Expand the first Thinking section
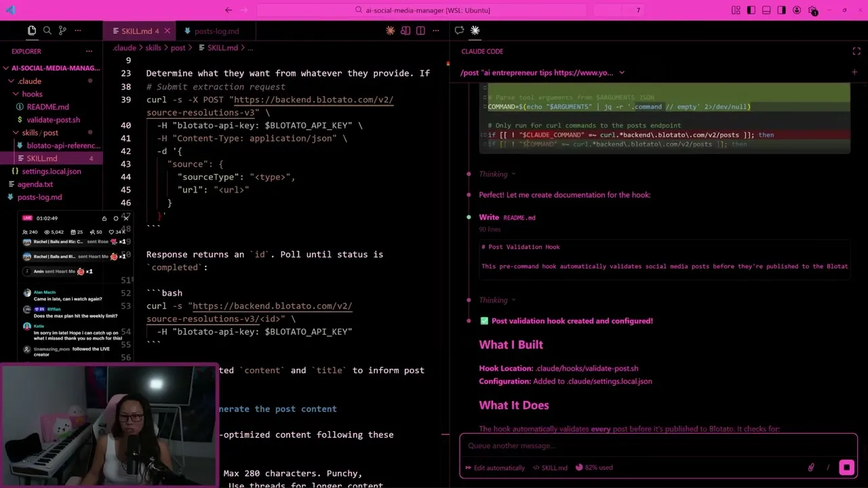 coord(498,174)
